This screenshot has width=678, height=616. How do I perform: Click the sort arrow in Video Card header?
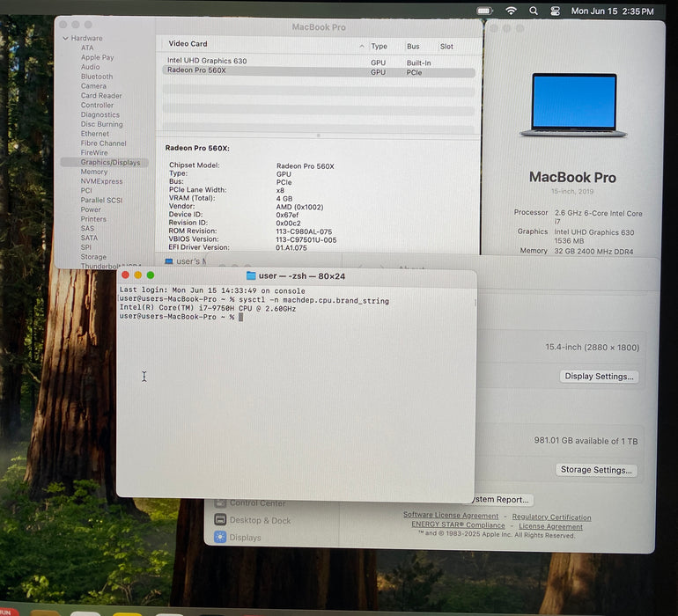click(362, 46)
